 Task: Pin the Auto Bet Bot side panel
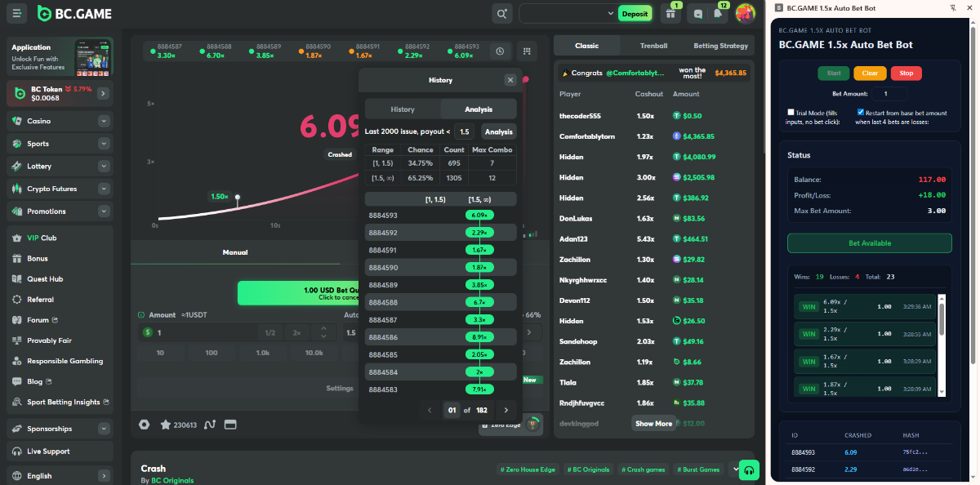[953, 8]
